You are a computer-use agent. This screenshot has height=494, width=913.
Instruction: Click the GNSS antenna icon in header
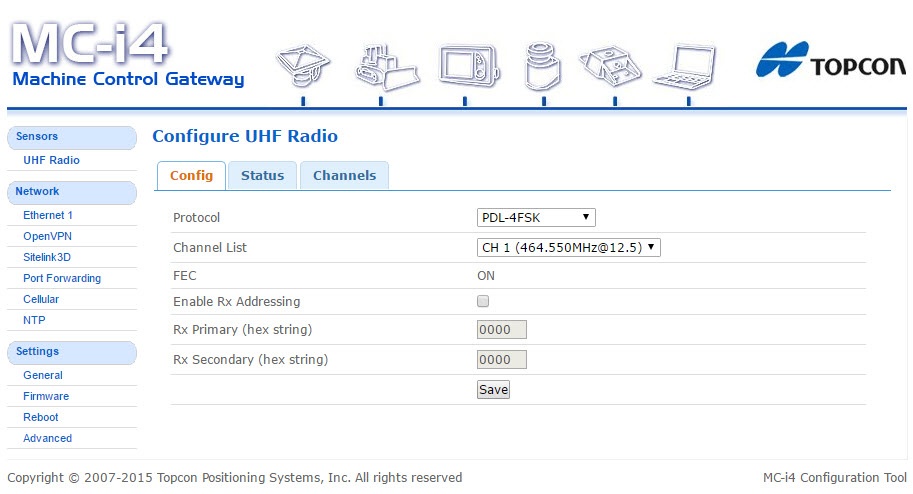point(303,65)
